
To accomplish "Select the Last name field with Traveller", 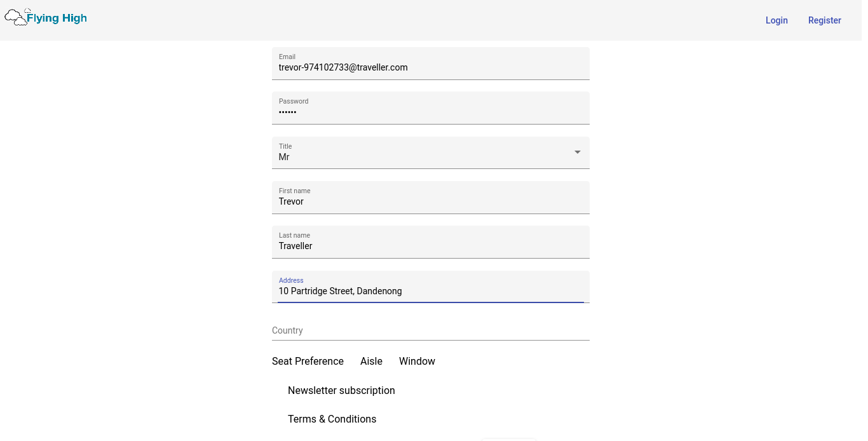I will point(430,246).
